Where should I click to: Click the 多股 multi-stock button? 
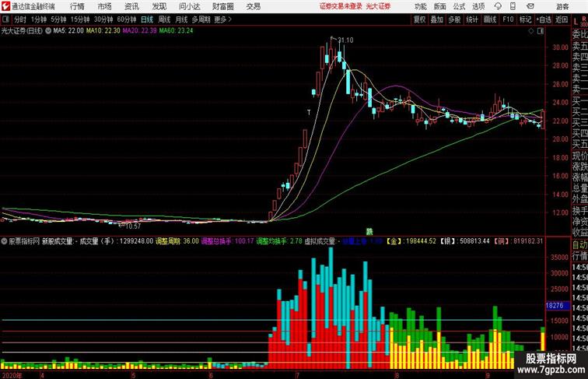(x=454, y=19)
